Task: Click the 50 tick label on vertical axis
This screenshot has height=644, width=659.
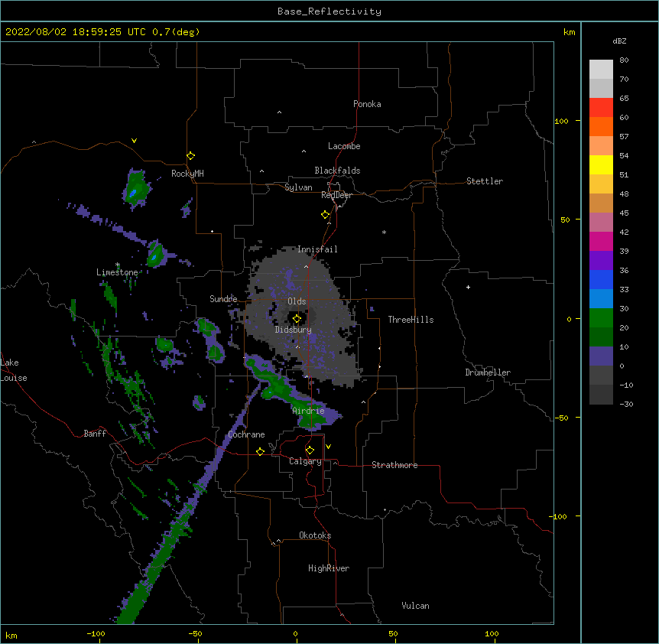Action: [x=565, y=220]
